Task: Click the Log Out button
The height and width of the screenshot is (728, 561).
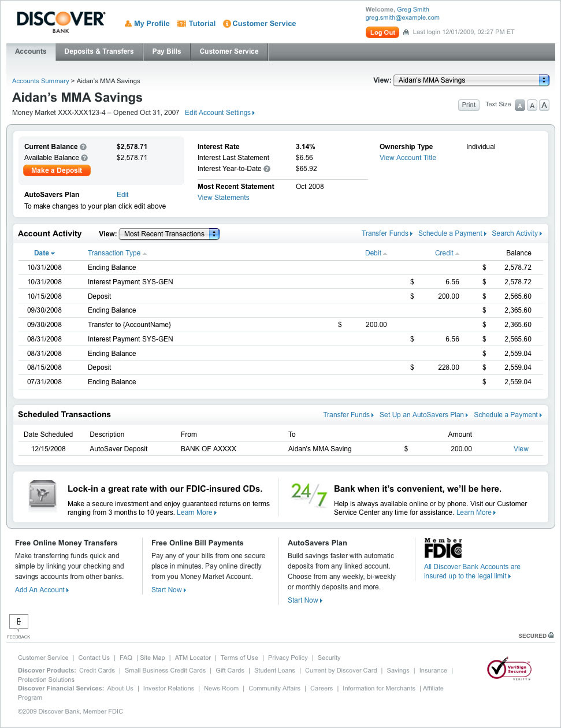Action: [x=382, y=32]
